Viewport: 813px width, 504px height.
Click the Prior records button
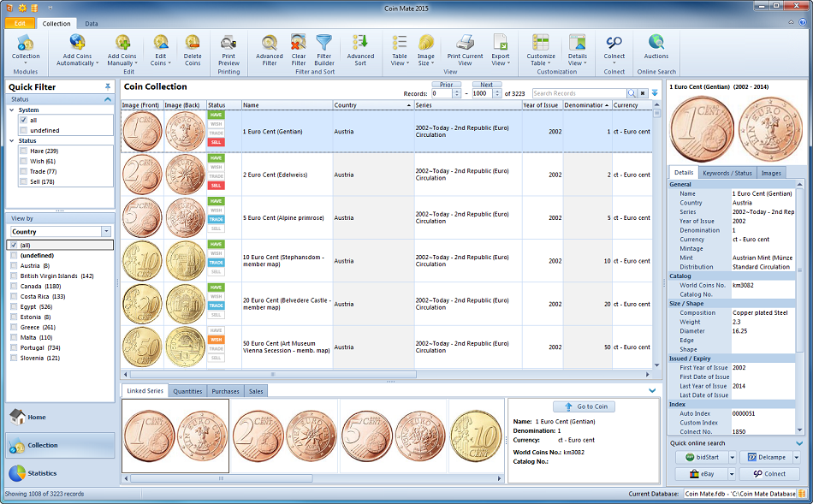click(x=447, y=85)
